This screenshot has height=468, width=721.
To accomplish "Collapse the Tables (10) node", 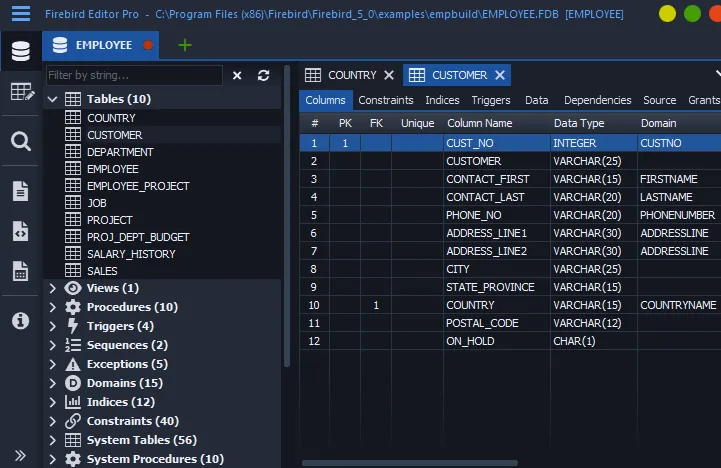I will tap(52, 99).
